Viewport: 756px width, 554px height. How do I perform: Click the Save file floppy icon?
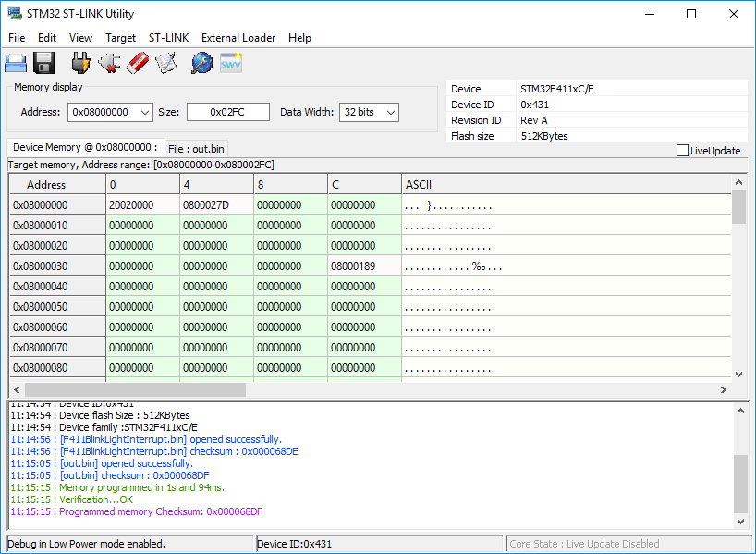click(x=44, y=63)
